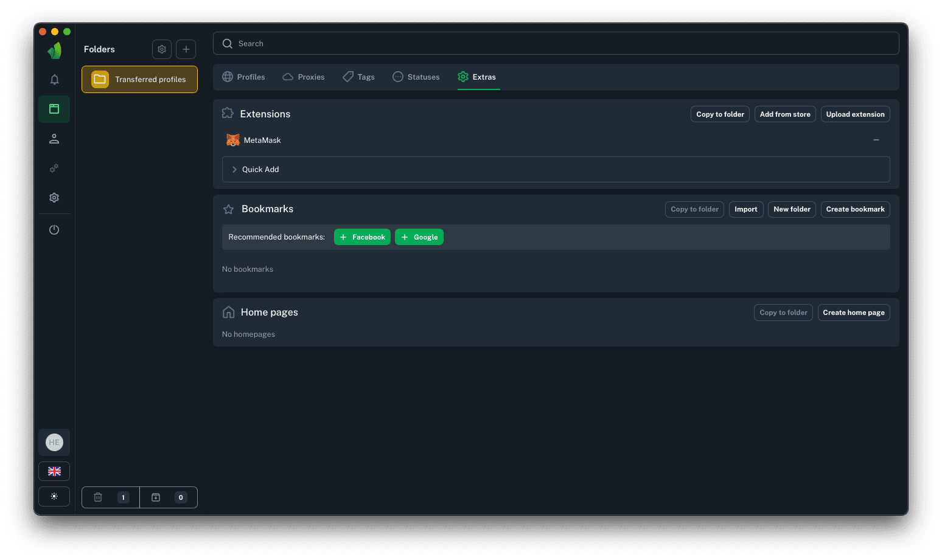Click the power logout icon
The image size is (942, 560).
(x=54, y=230)
